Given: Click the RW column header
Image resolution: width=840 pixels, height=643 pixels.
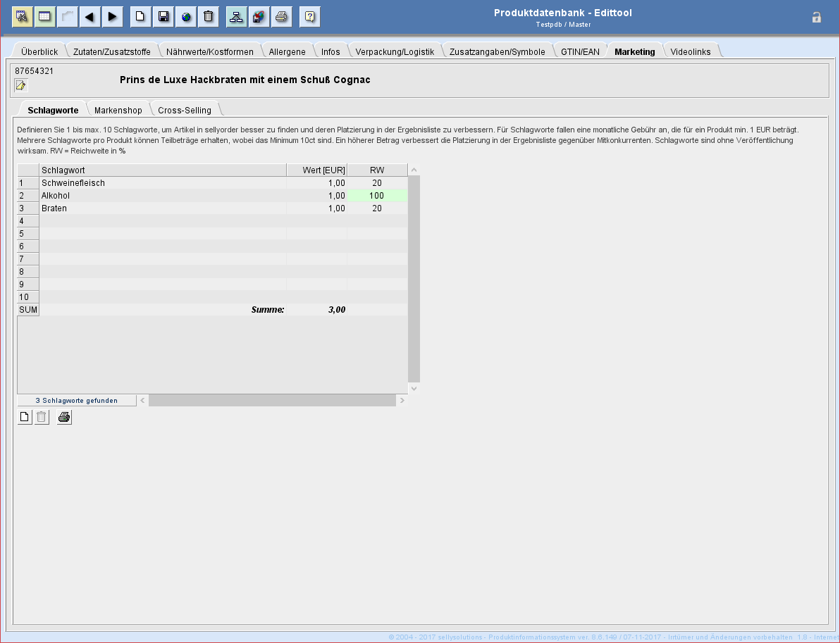Looking at the screenshot, I should pos(377,170).
